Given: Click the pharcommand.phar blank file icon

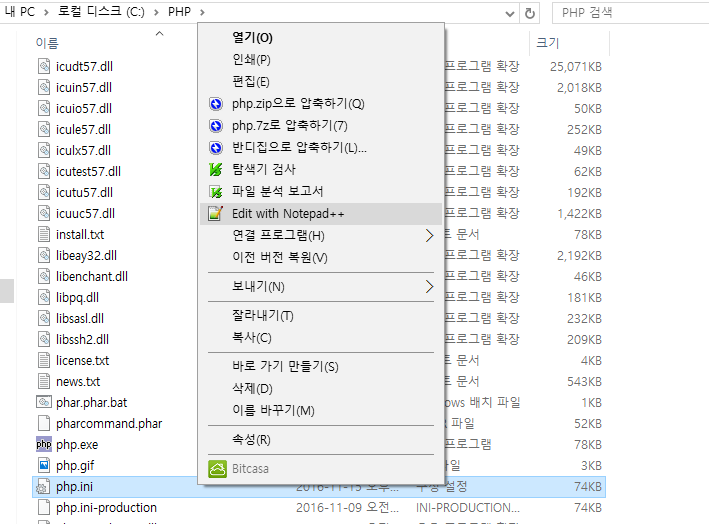Looking at the screenshot, I should point(44,424).
